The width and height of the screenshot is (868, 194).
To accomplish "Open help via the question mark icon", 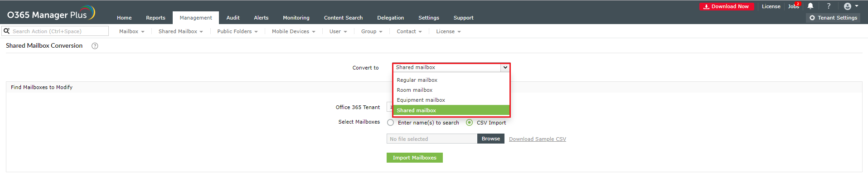I will tap(829, 6).
